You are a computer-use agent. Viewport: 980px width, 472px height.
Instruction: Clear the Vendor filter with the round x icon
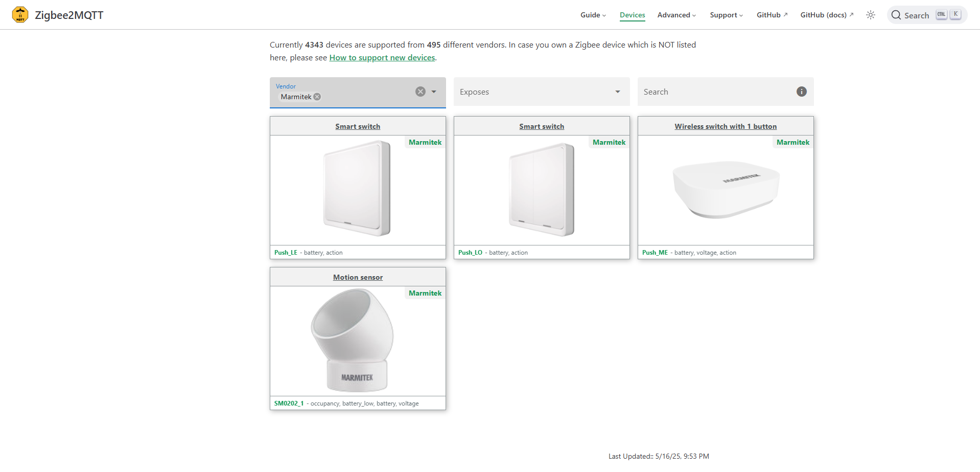[x=421, y=92]
